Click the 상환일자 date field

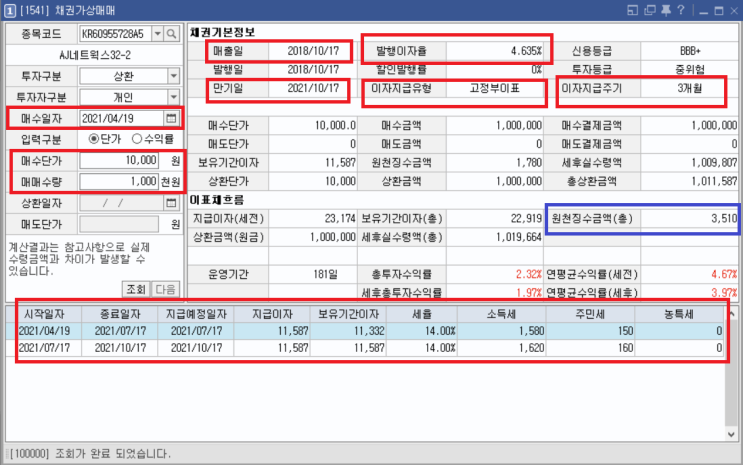[121, 203]
